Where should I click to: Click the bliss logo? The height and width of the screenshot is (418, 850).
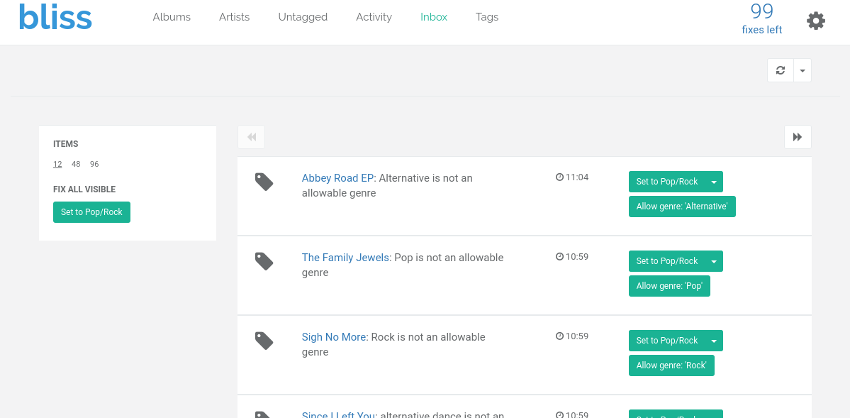click(x=55, y=18)
